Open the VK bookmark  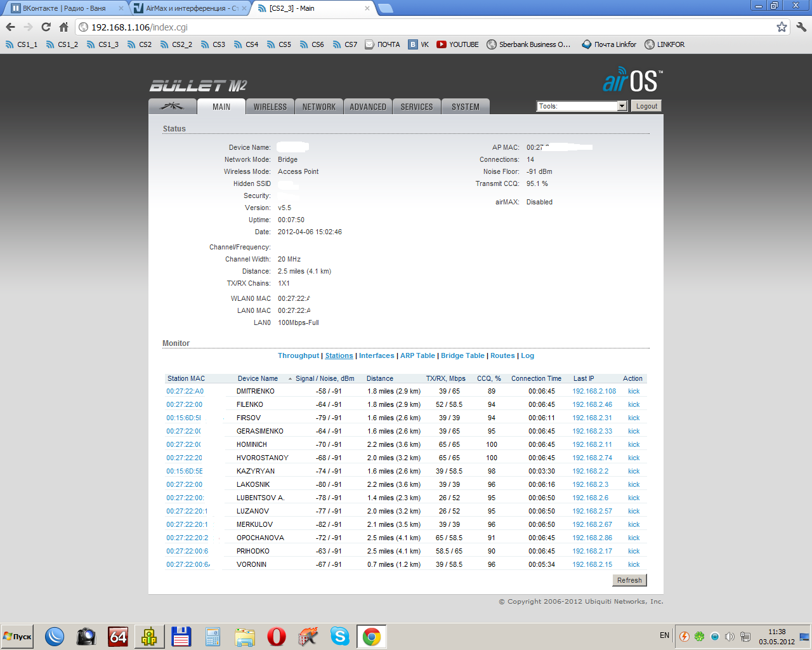click(x=419, y=44)
